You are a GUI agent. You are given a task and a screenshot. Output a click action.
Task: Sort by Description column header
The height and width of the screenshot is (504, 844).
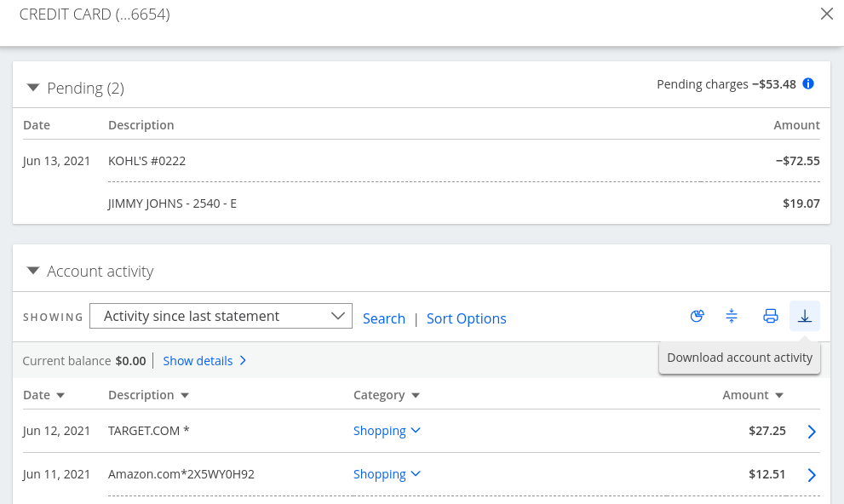148,395
